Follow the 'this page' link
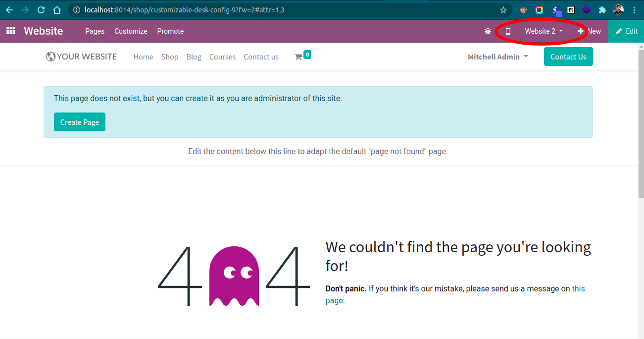 point(578,289)
